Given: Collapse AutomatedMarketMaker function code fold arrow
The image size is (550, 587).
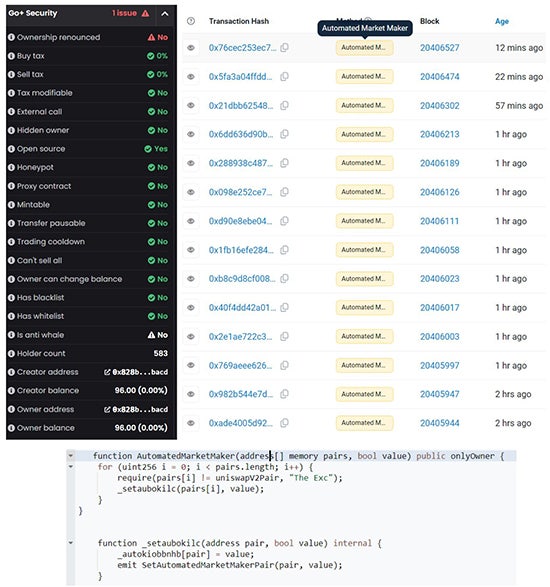Looking at the screenshot, I should click(x=70, y=456).
